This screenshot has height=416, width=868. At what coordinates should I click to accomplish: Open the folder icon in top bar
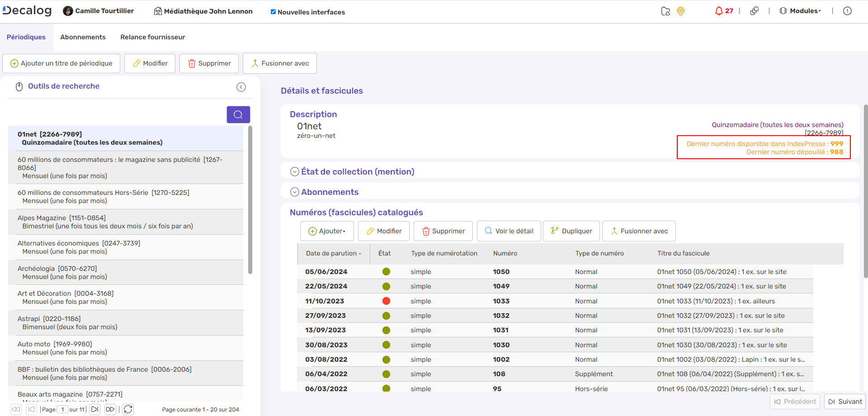(x=665, y=11)
